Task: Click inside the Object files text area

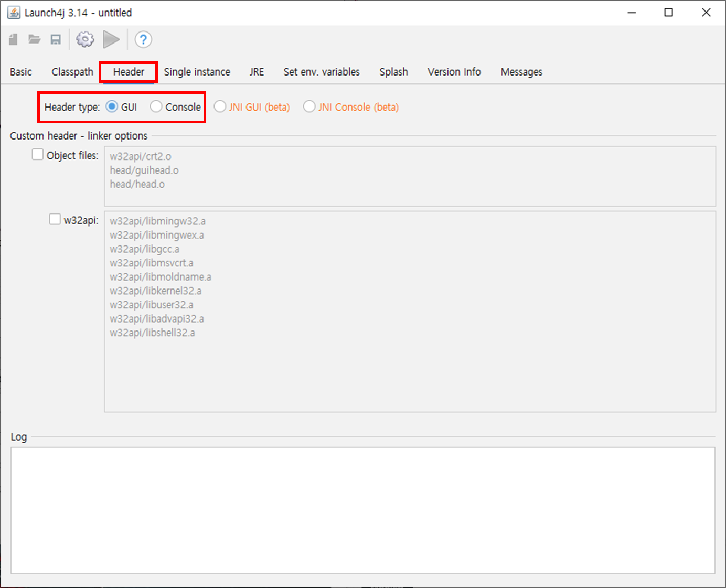Action: coord(410,176)
